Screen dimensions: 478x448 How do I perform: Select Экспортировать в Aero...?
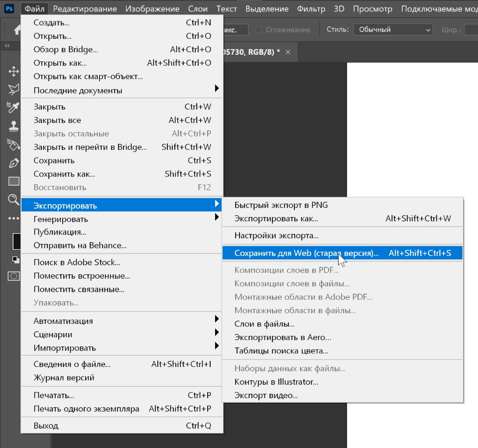[343, 337]
